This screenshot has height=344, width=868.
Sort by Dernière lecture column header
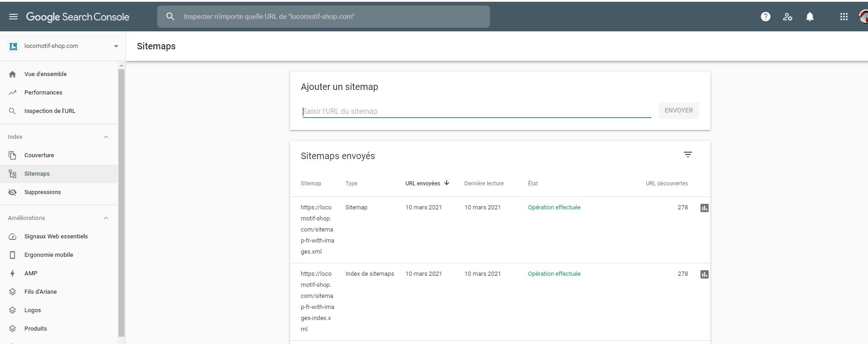pos(484,184)
